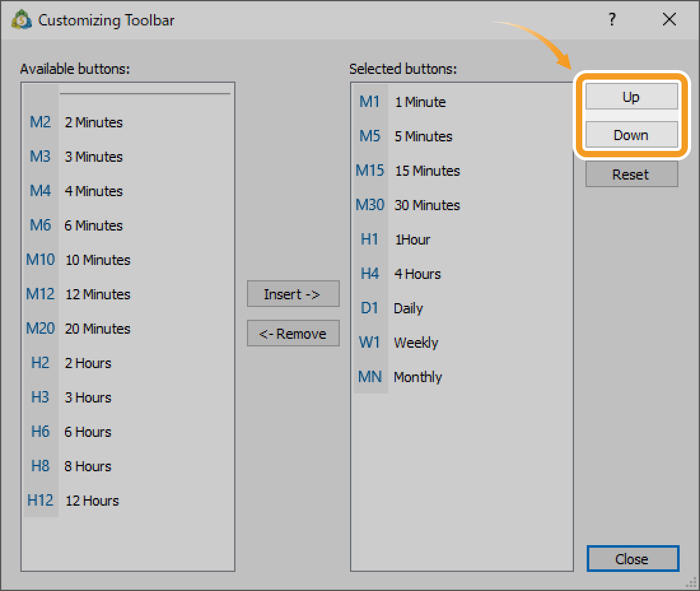Select "6 Minutes" text row

94,225
